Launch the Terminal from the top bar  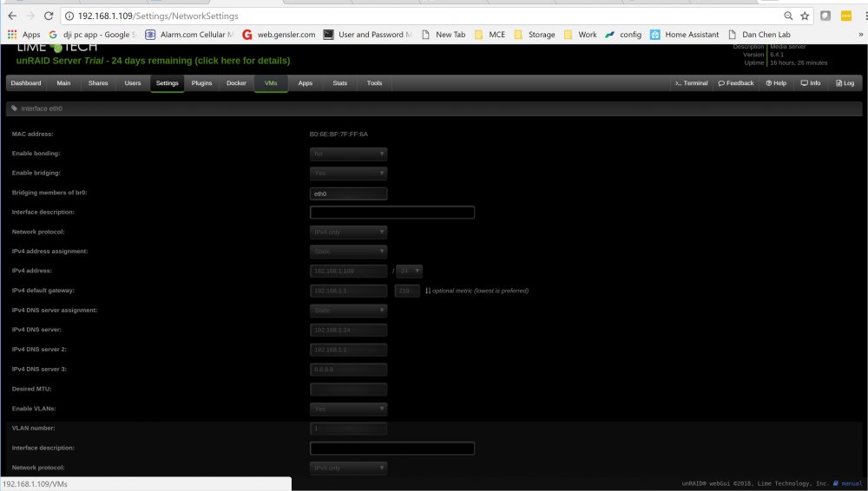(x=692, y=83)
